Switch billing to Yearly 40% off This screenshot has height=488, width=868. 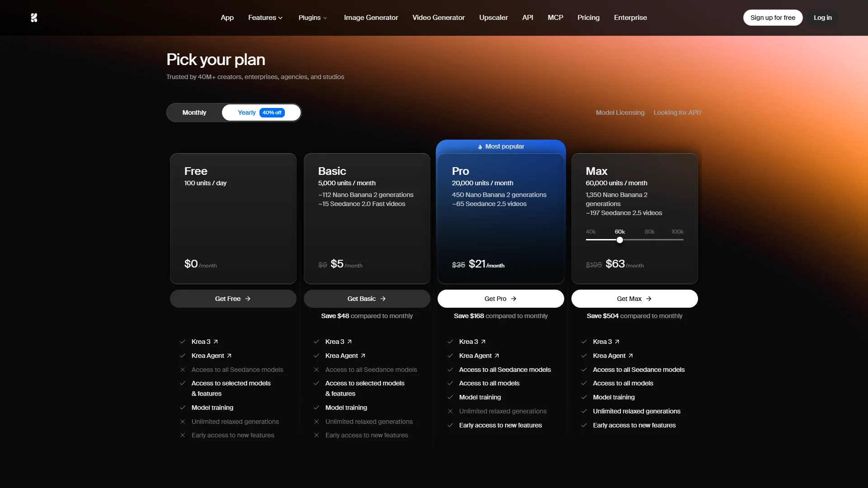click(261, 113)
